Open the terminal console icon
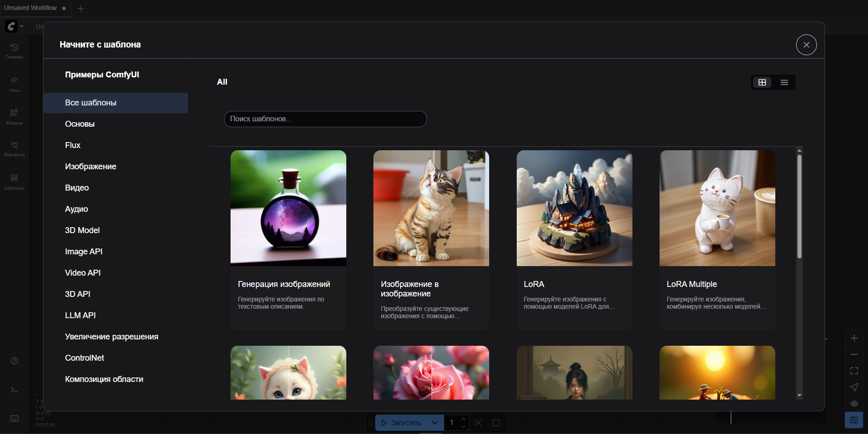The image size is (868, 434). tap(14, 390)
